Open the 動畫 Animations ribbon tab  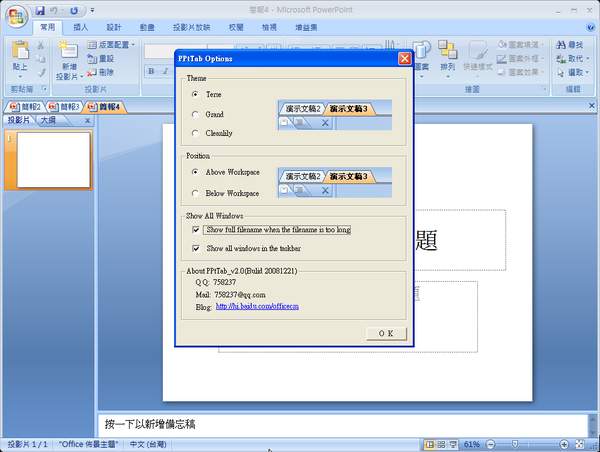coord(147,27)
